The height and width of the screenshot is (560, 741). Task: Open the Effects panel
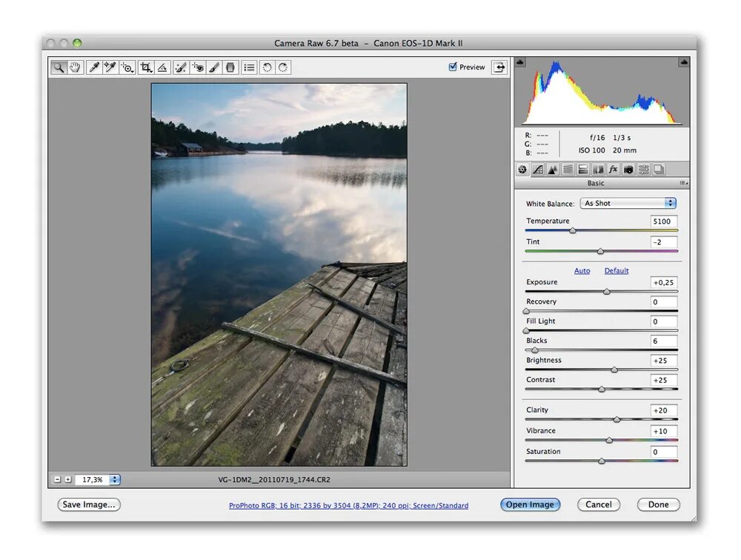coord(613,170)
